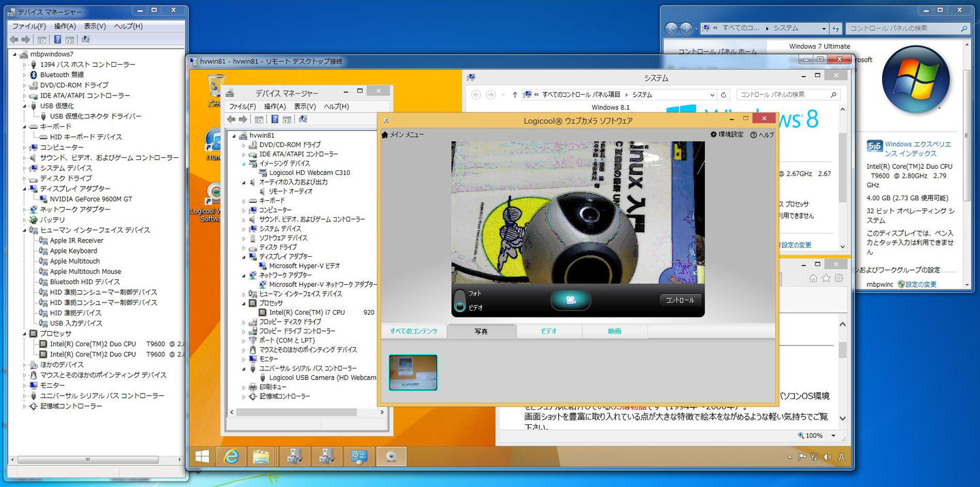Expand ポート (COM と LPT) node
Viewport: 980px width, 487px height.
pos(244,340)
